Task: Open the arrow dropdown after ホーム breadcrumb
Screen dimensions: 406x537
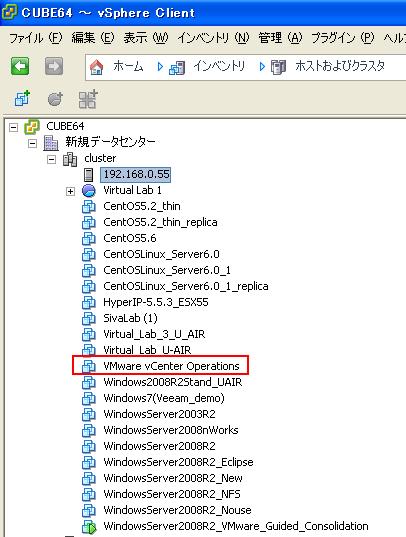Action: click(x=160, y=66)
